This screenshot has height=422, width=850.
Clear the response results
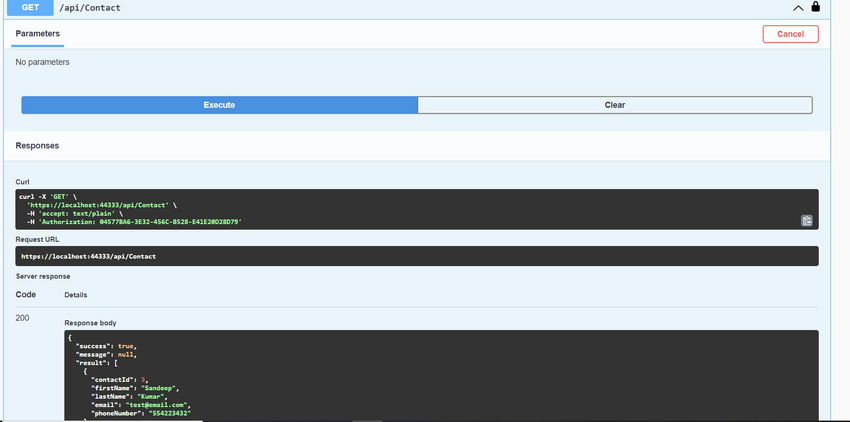point(615,105)
